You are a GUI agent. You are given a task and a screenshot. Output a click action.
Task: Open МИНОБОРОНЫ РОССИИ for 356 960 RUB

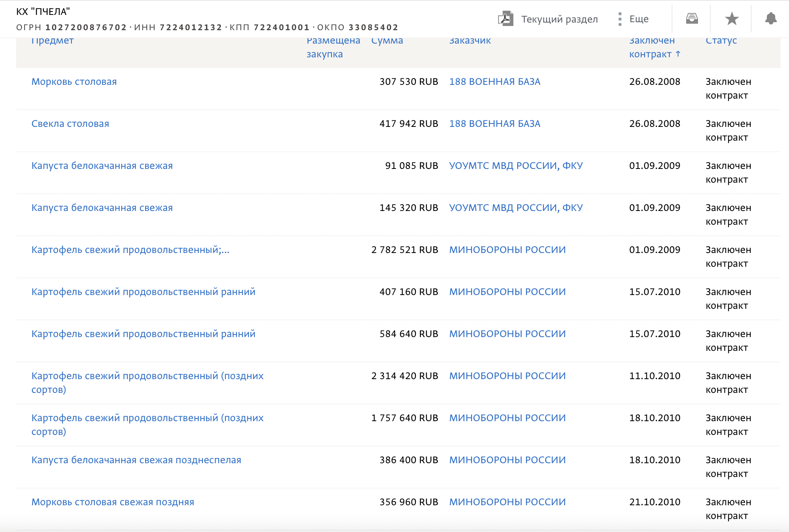click(507, 502)
